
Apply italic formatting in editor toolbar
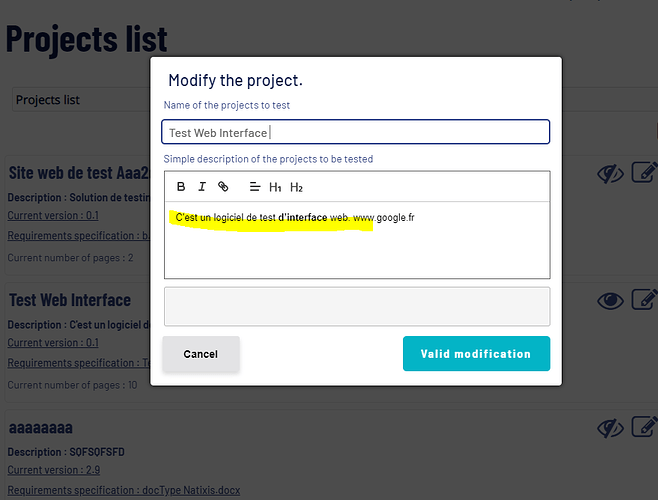202,186
